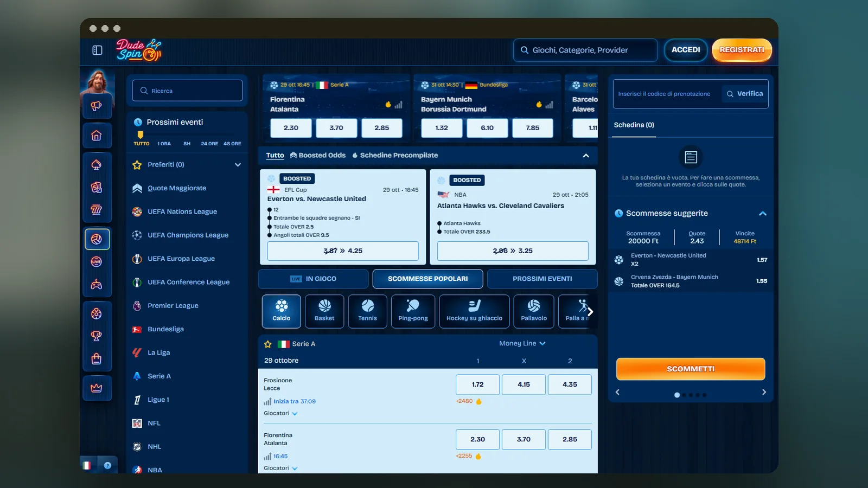Open the casino spade icon

(97, 165)
